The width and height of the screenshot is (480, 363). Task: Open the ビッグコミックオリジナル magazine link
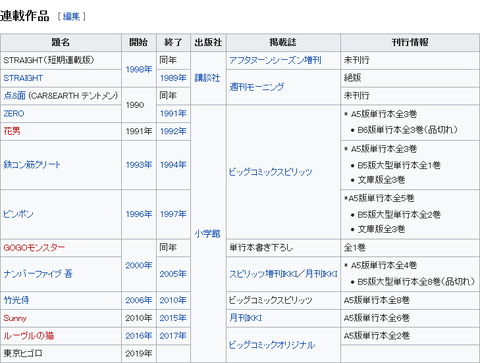click(272, 345)
